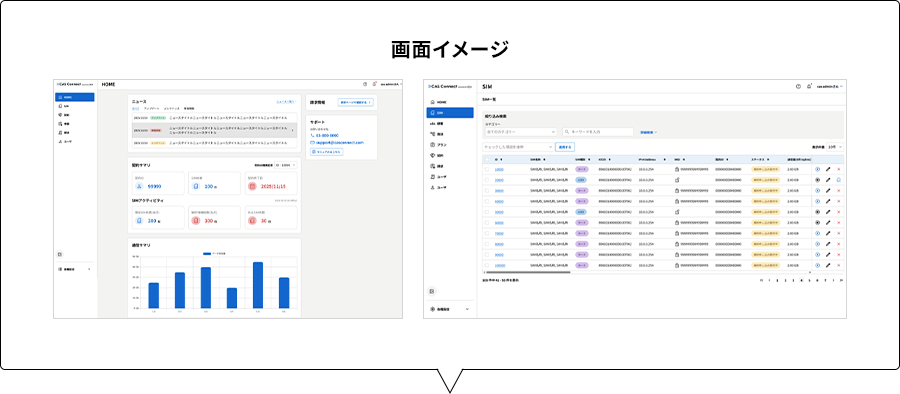This screenshot has height=394, width=900.
Task: Open the category filter dropdown on SIM list
Action: pyautogui.click(x=521, y=132)
